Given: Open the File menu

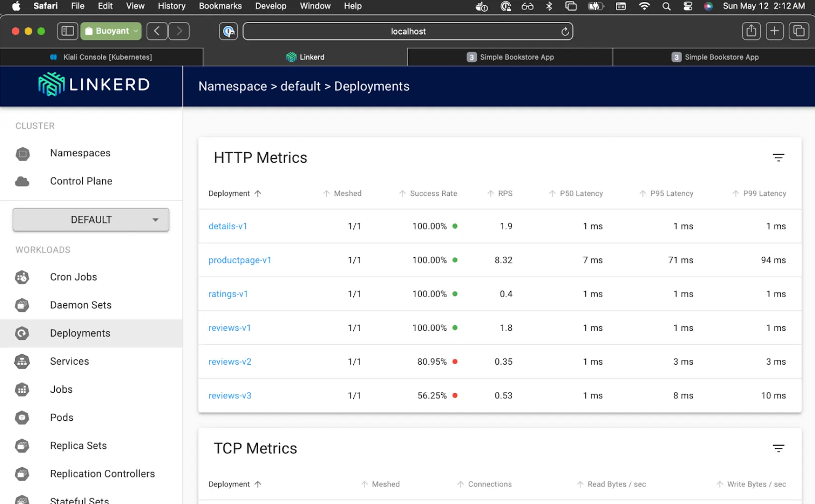Looking at the screenshot, I should tap(78, 6).
